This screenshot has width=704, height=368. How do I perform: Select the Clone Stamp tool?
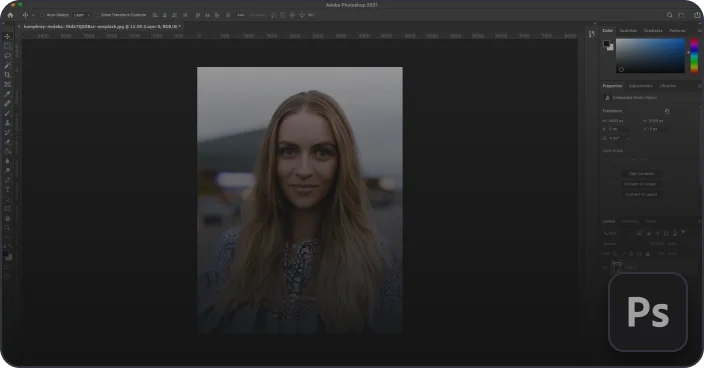[x=7, y=123]
